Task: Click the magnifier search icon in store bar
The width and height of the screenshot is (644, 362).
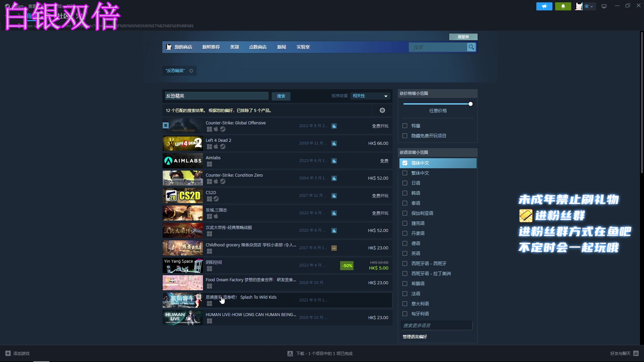Action: [471, 47]
